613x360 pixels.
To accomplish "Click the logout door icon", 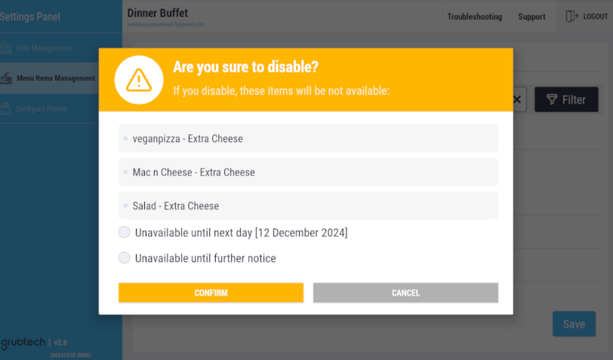I will pos(572,16).
